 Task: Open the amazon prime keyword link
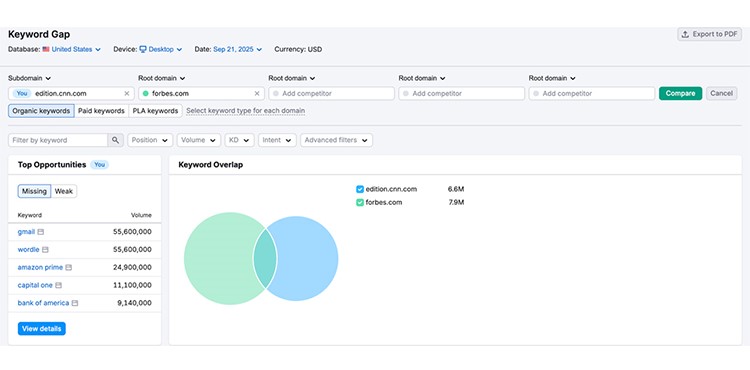point(40,268)
